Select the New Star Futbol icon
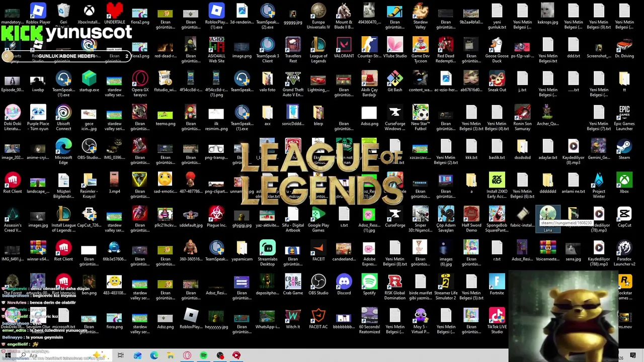This screenshot has width=644, height=362. (421, 118)
